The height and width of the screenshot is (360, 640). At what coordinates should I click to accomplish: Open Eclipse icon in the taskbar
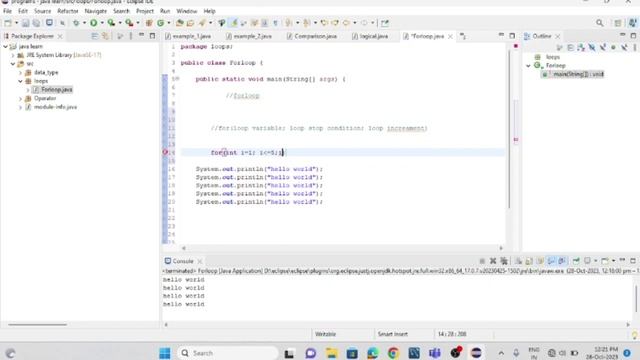(476, 353)
